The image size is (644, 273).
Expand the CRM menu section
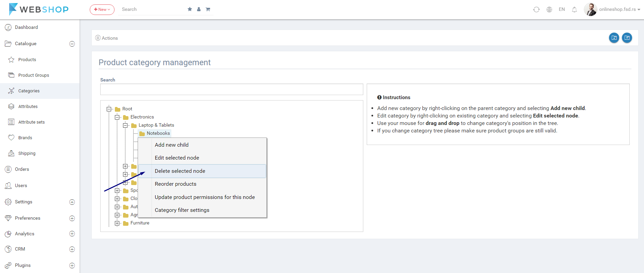pos(72,249)
